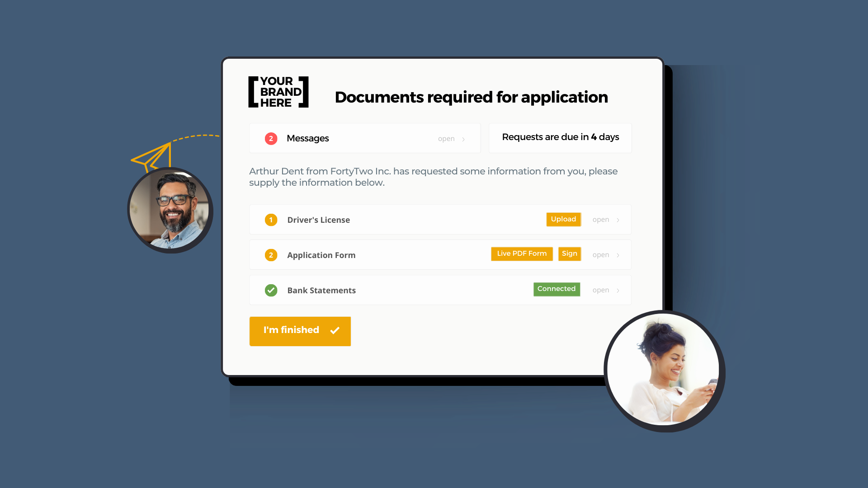Click the checkmark icon on I'm finished button
Screen dimensions: 868x488
click(335, 331)
